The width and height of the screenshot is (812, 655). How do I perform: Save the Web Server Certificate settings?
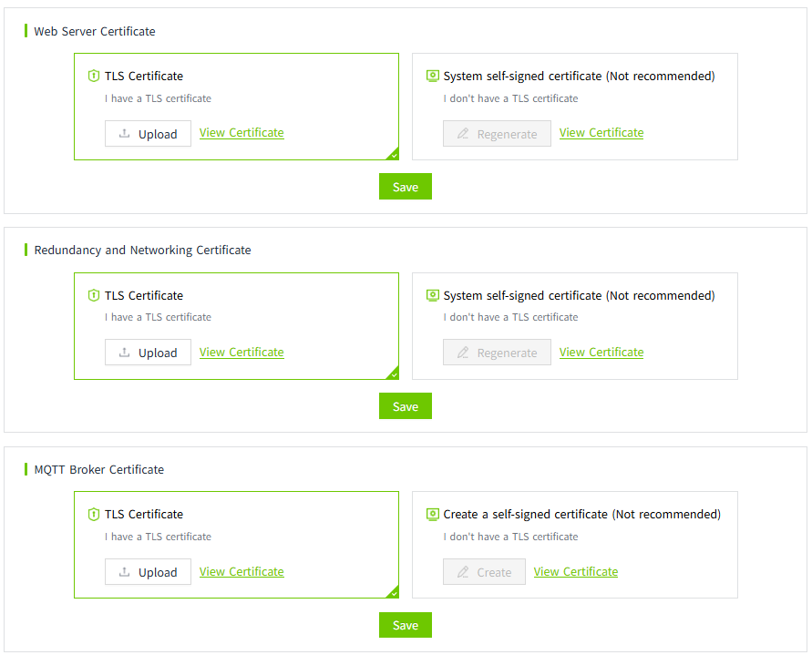click(406, 187)
